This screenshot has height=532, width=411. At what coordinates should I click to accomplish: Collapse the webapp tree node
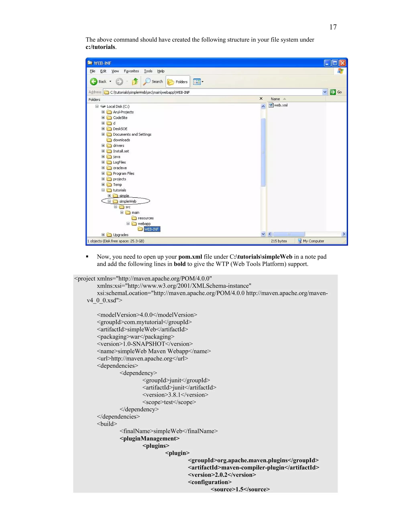coord(128,224)
